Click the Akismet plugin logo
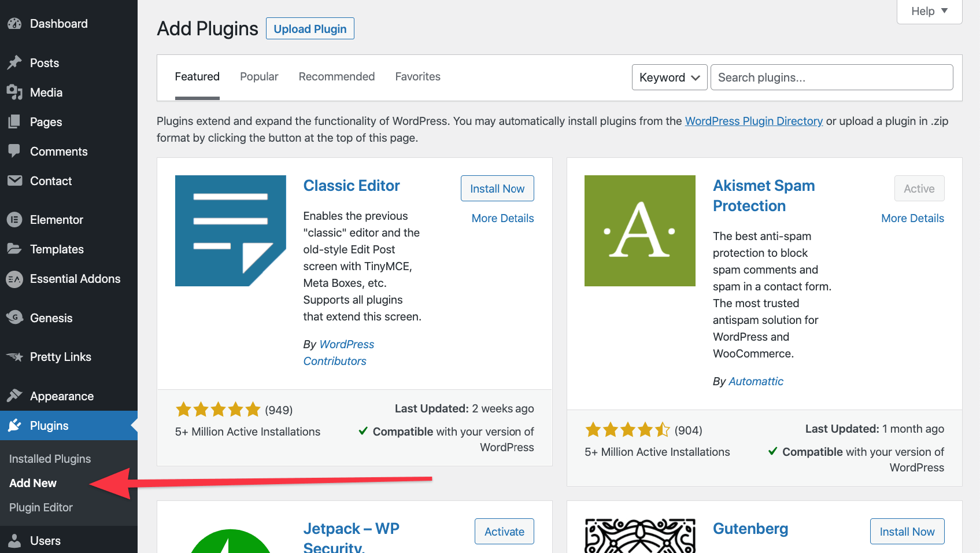The image size is (980, 553). tap(640, 231)
